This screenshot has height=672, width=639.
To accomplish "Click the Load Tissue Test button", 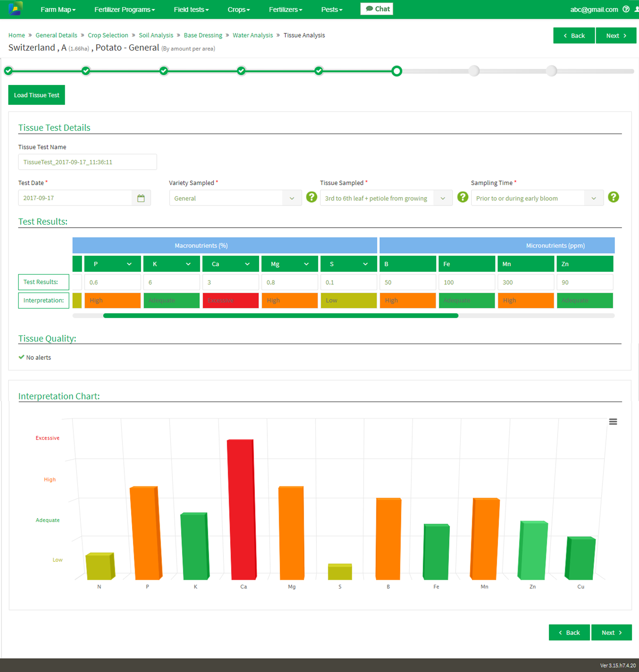I will coord(36,95).
